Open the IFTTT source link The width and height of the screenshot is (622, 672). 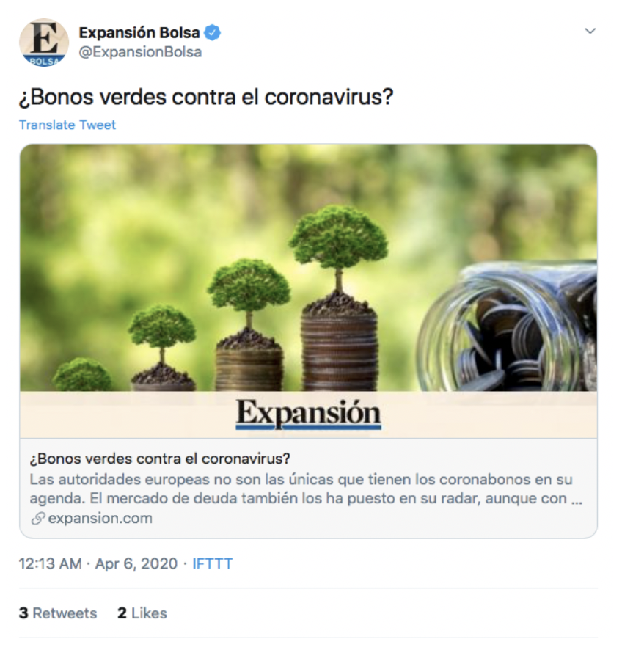(213, 563)
